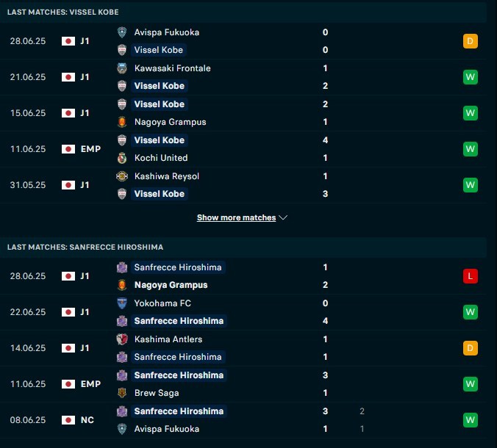Click the D badge for Avispa Fukuoka draw
The image size is (497, 448).
pos(470,41)
